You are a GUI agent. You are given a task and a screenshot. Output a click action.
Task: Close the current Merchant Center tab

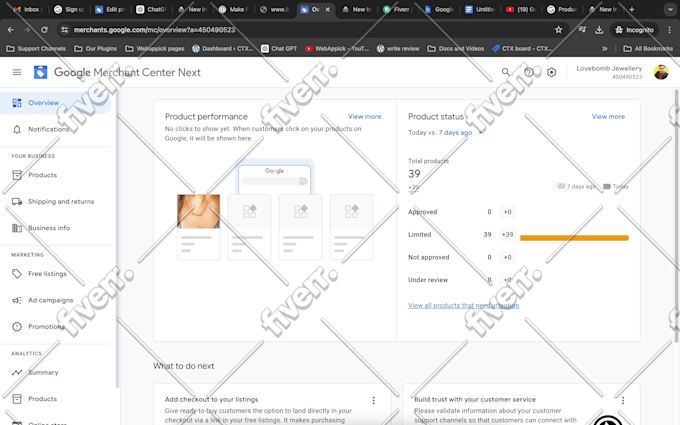[x=328, y=9]
